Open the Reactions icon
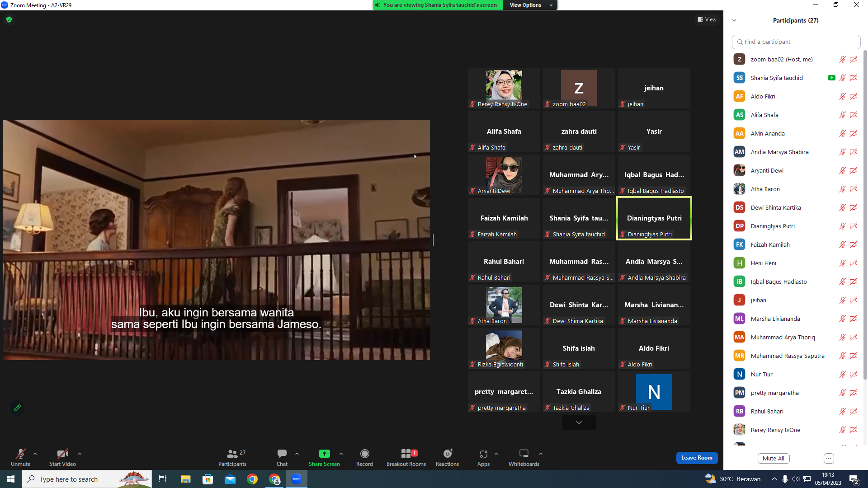The height and width of the screenshot is (488, 868). [x=448, y=453]
